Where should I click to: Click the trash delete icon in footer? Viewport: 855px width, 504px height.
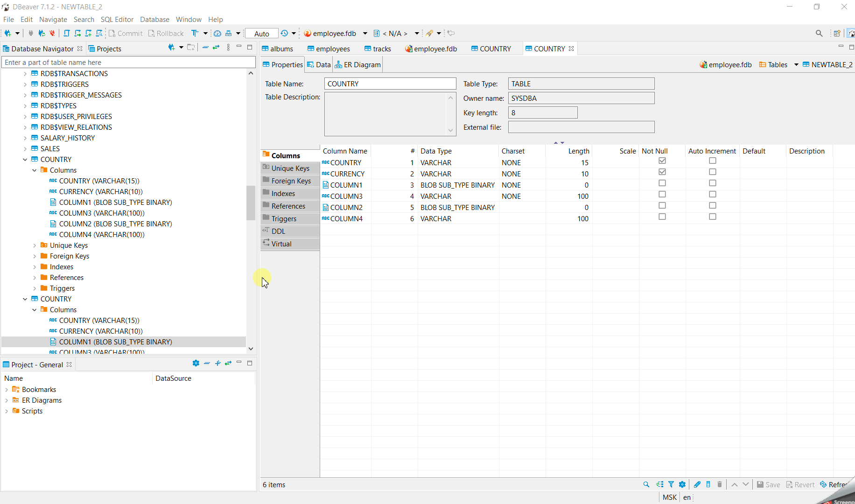coord(720,484)
